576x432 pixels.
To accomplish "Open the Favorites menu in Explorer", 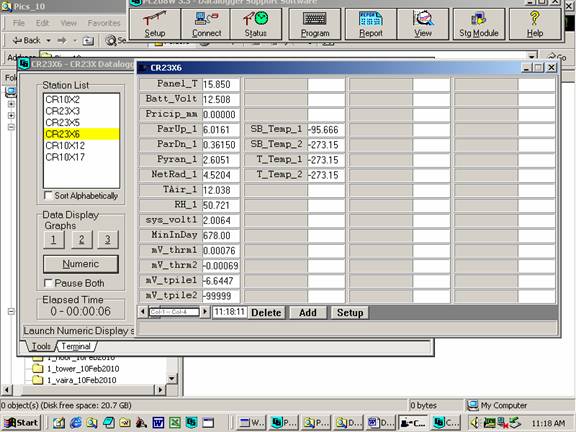I will coord(104,23).
